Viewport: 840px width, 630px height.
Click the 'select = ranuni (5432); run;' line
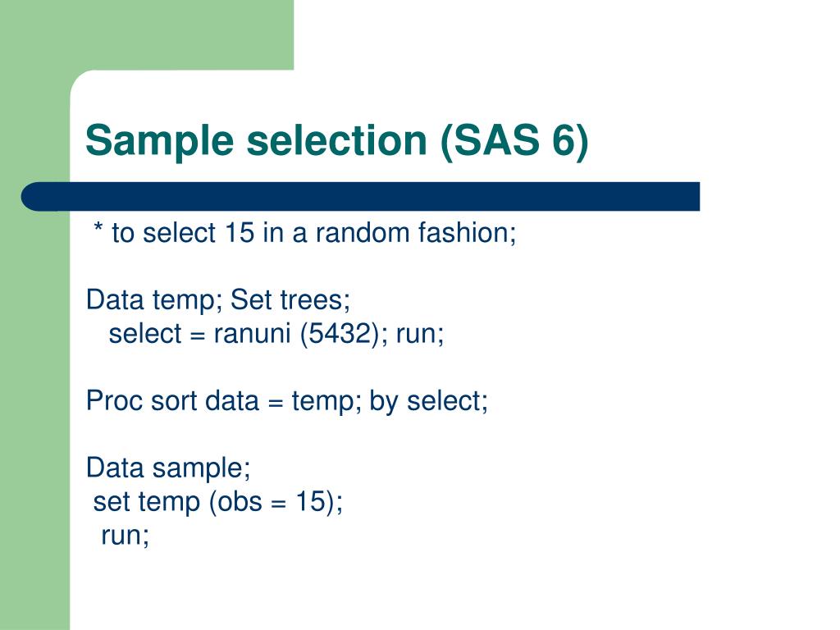[x=276, y=334]
